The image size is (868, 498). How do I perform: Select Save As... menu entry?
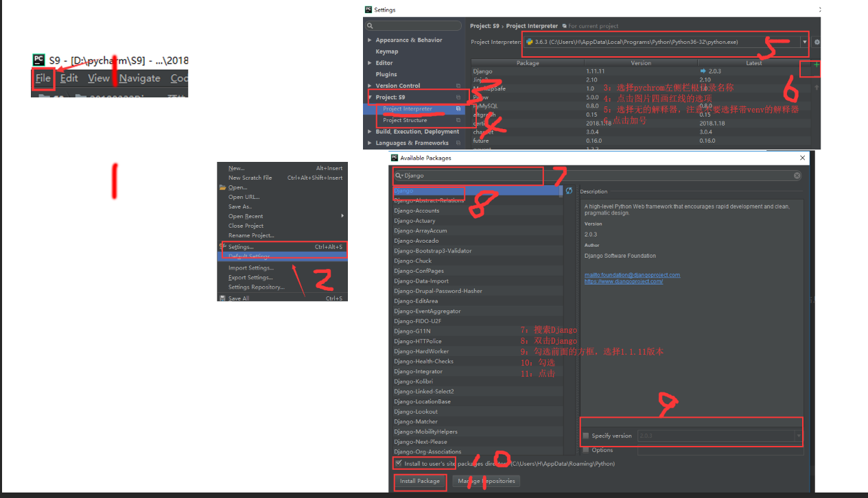click(x=283, y=206)
